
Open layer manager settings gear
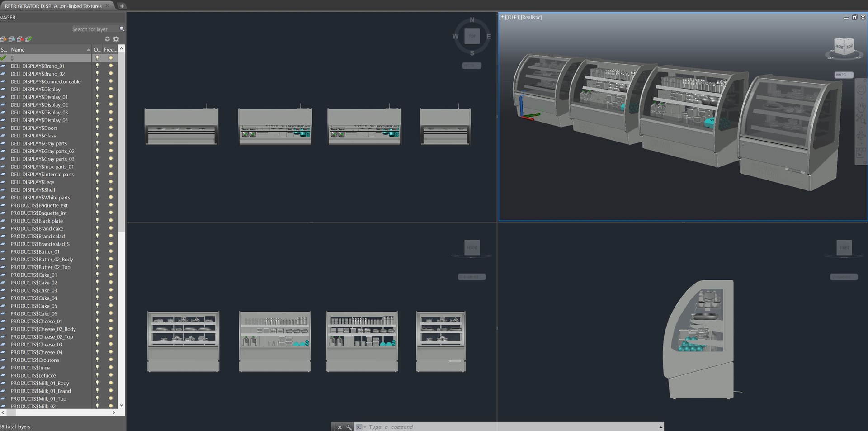pos(116,39)
